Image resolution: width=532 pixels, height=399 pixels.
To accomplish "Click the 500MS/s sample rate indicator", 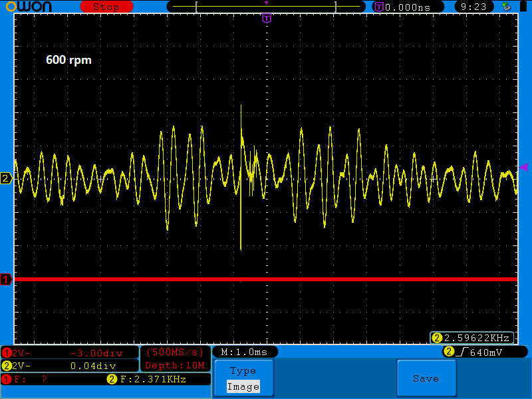I will click(x=176, y=352).
